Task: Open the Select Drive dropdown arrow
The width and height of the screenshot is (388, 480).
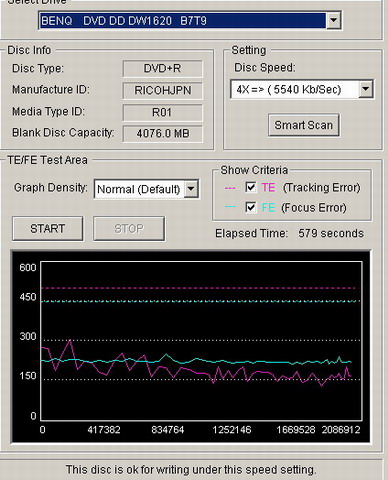Action: [333, 21]
